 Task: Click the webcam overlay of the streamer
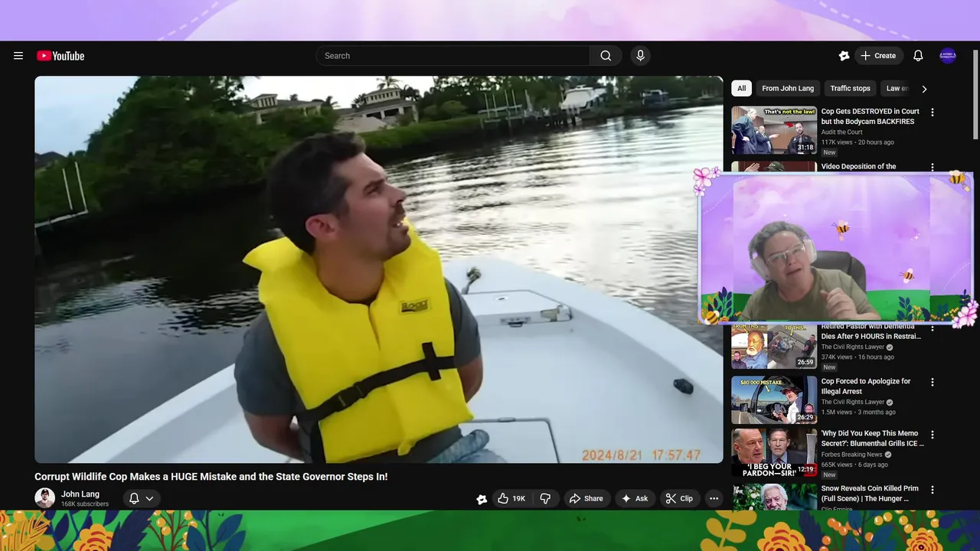coord(835,247)
